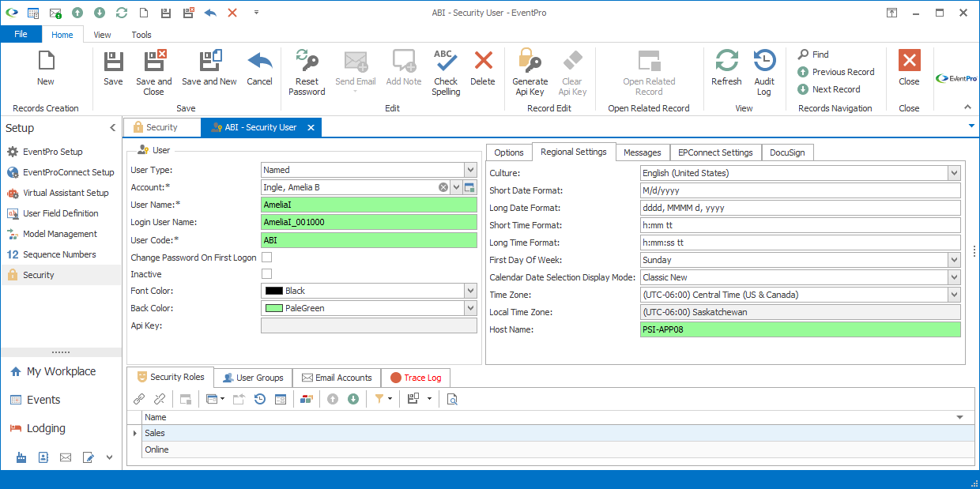Open the Trace Log tab
The width and height of the screenshot is (980, 489).
[x=415, y=378]
